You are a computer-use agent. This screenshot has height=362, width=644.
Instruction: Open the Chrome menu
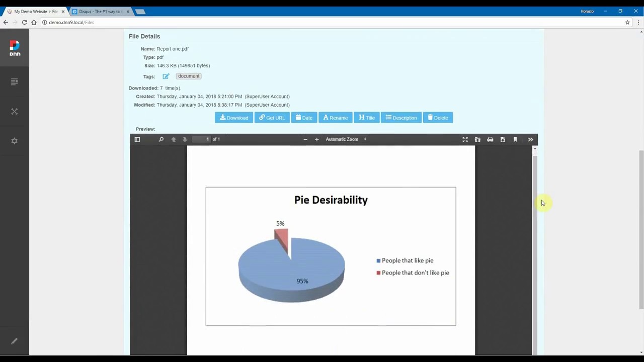click(x=639, y=22)
